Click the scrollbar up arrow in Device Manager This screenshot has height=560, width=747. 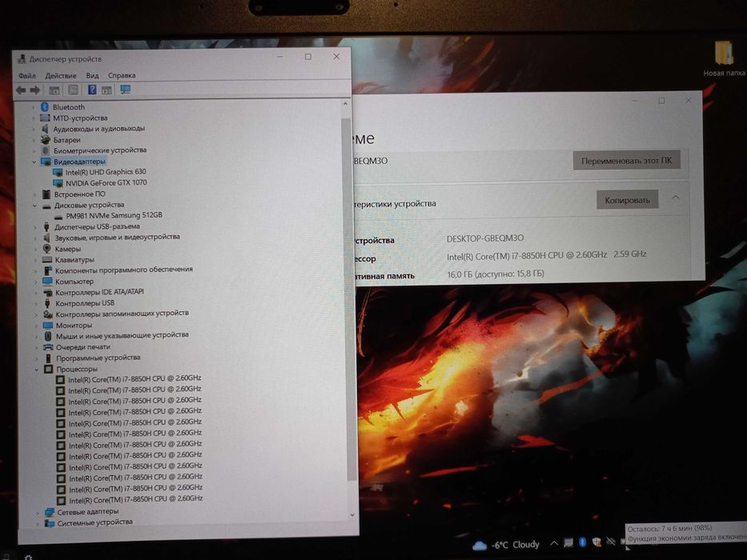pos(345,104)
